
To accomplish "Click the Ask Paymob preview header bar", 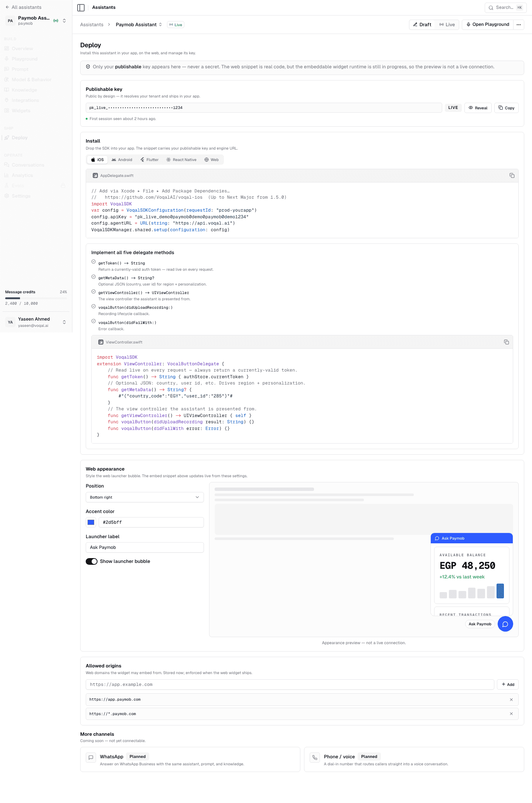I will tap(472, 538).
